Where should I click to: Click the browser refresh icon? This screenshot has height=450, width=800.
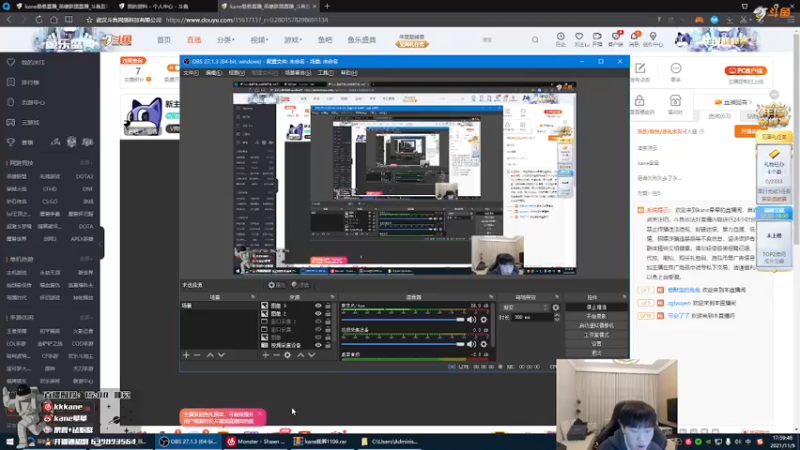39,19
